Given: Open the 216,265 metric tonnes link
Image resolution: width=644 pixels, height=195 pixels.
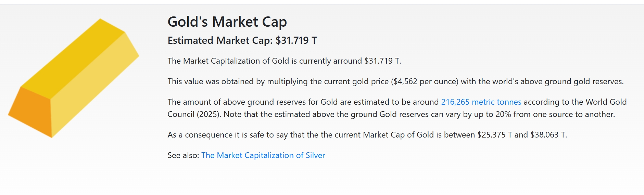Looking at the screenshot, I should pos(481,102).
